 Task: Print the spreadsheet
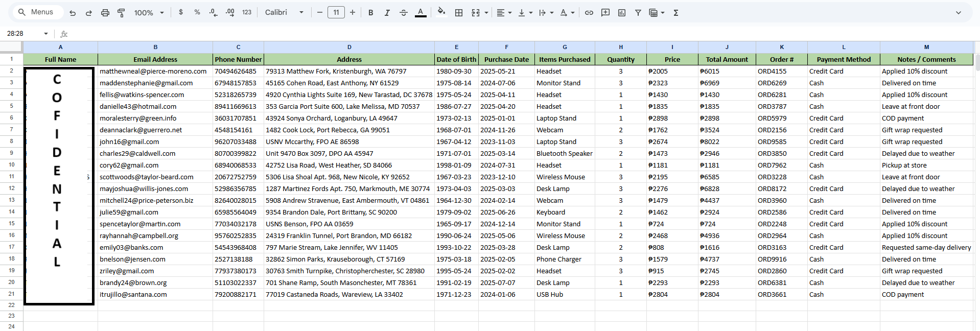coord(105,13)
